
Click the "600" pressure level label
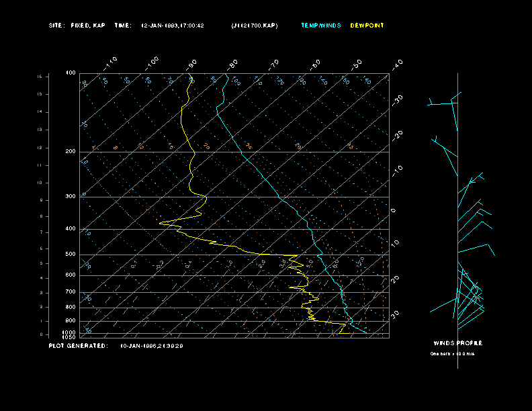[71, 275]
